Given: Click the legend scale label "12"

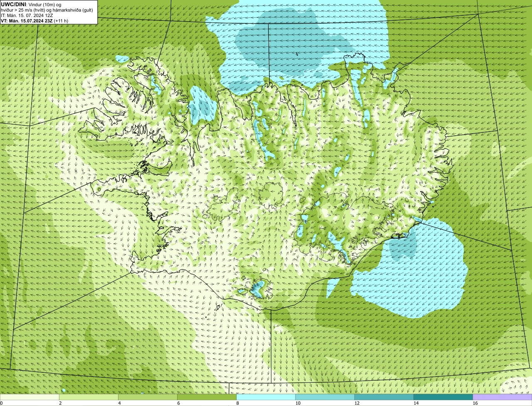Looking at the screenshot, I should coord(357,403).
